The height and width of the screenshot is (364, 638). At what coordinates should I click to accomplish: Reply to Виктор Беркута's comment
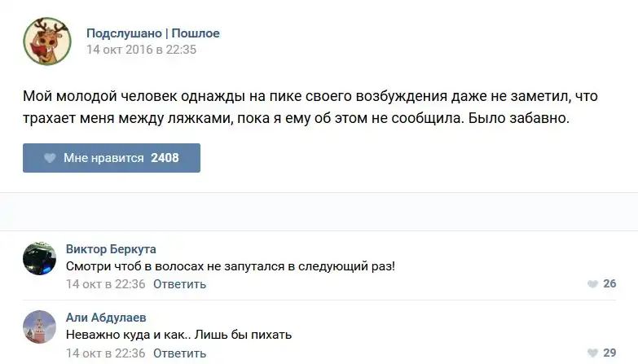tap(179, 284)
